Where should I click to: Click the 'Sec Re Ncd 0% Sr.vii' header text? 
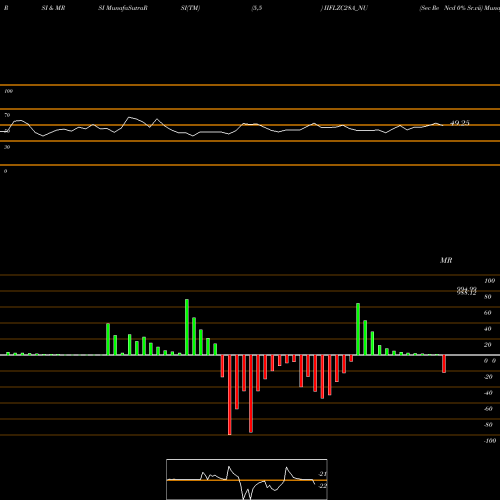[451, 8]
